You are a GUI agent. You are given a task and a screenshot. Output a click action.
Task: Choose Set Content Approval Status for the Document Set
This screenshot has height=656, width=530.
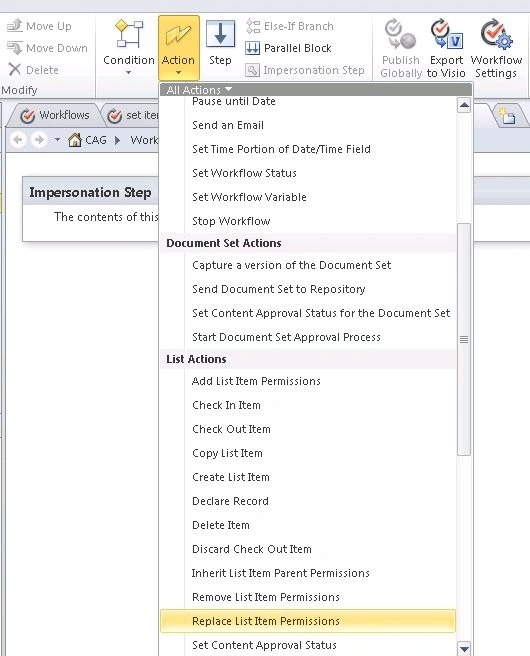point(321,313)
